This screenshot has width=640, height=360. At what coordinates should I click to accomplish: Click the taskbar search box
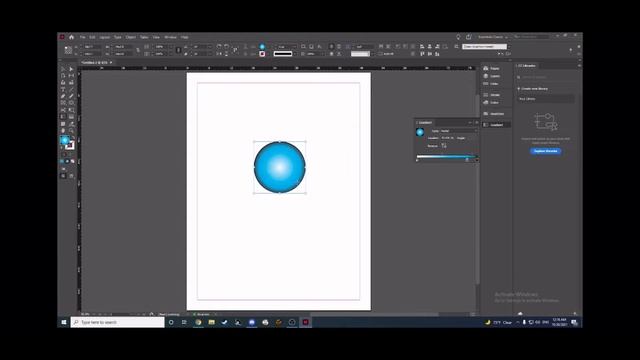coord(118,322)
